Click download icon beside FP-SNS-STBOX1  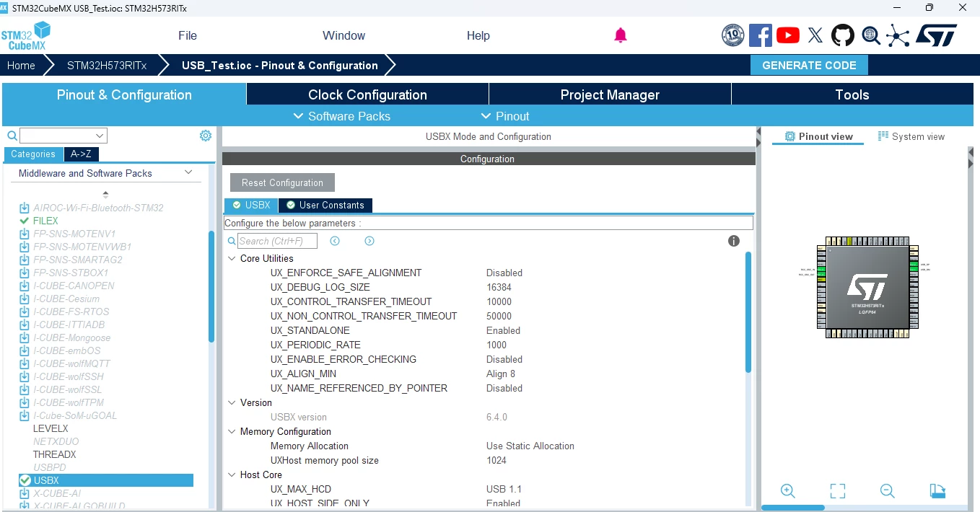coord(25,273)
